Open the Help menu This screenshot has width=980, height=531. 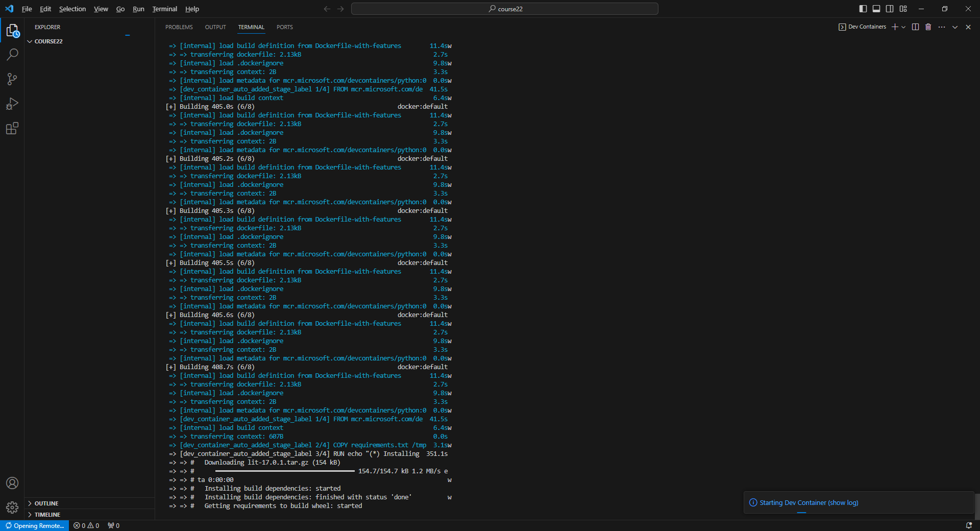[192, 9]
